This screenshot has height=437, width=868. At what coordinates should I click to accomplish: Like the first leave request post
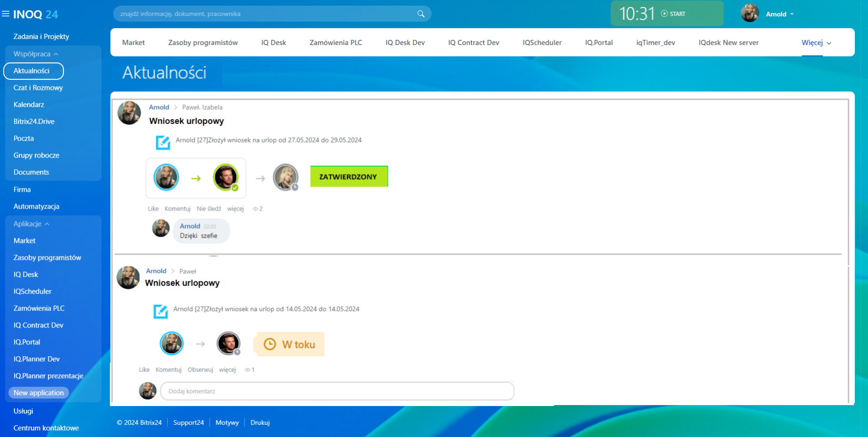153,209
